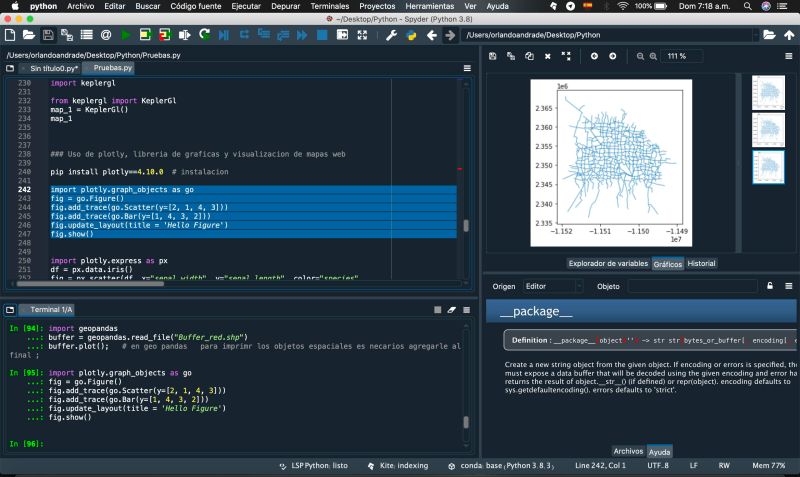This screenshot has width=800, height=477.
Task: Click the LSP Python: listo status
Action: point(314,466)
